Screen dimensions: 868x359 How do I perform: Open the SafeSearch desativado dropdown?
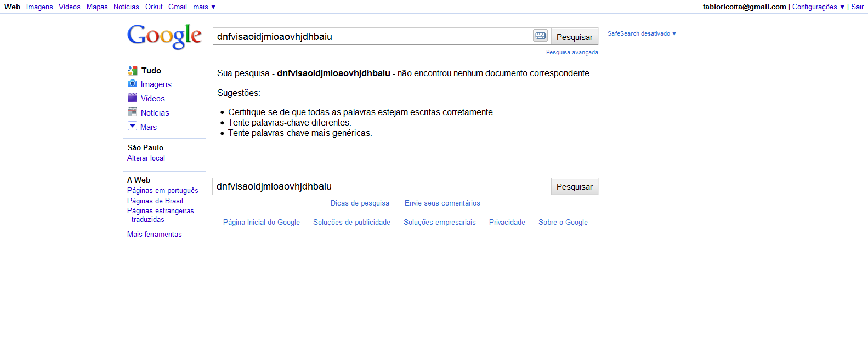point(642,34)
